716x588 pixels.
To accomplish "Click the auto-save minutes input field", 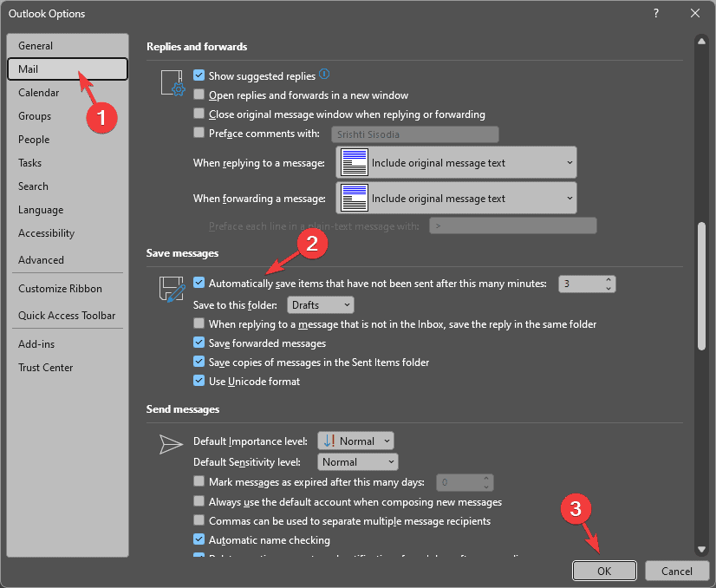I will (581, 284).
